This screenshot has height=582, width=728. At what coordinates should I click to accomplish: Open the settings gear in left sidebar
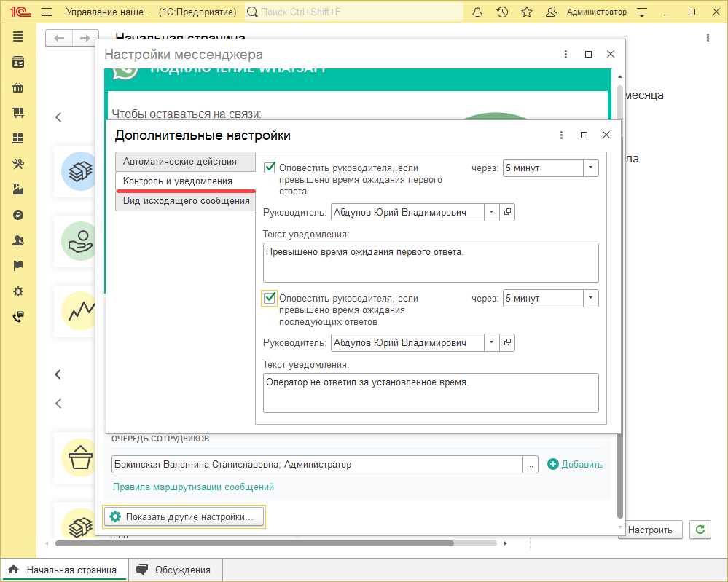tap(18, 291)
